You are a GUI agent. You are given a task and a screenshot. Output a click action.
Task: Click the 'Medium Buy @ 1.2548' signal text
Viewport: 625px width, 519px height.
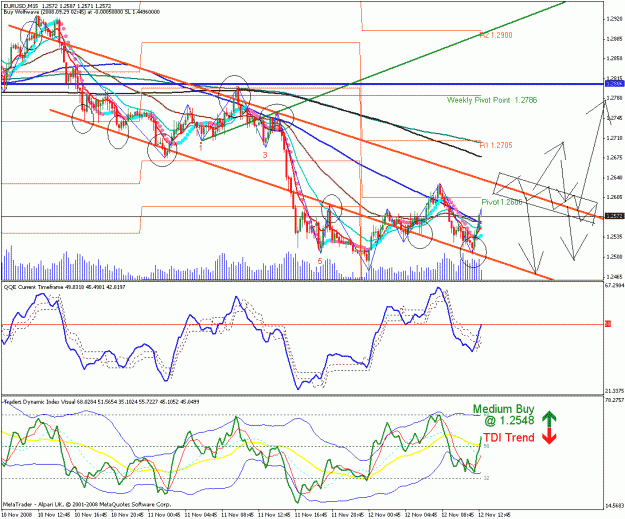click(503, 414)
